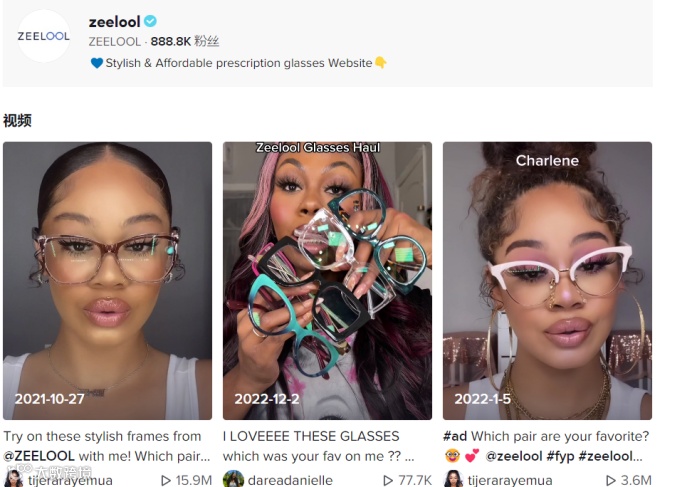Click the blue verified badge beside zeelool

tap(150, 21)
